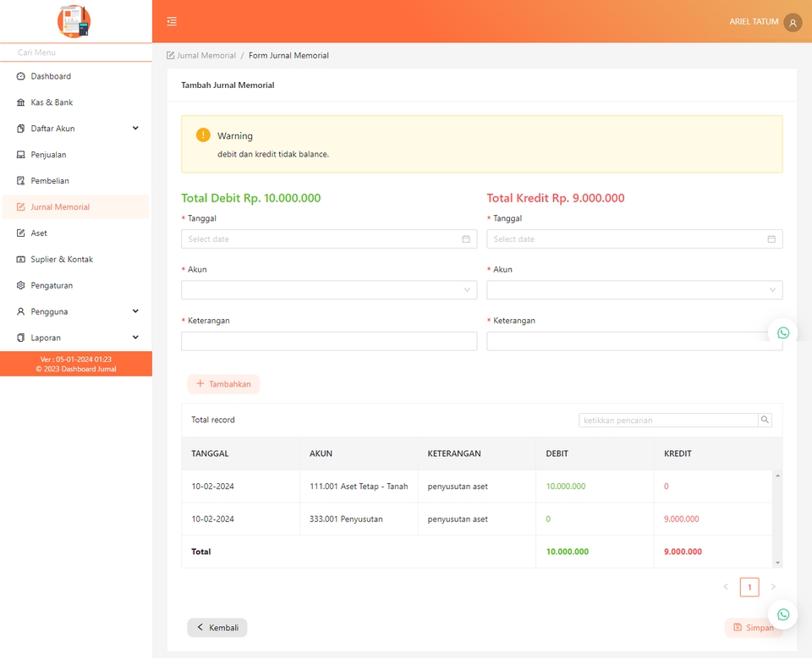This screenshot has width=812, height=671.
Task: Open the ARIEL TATUM user avatar
Action: (793, 22)
